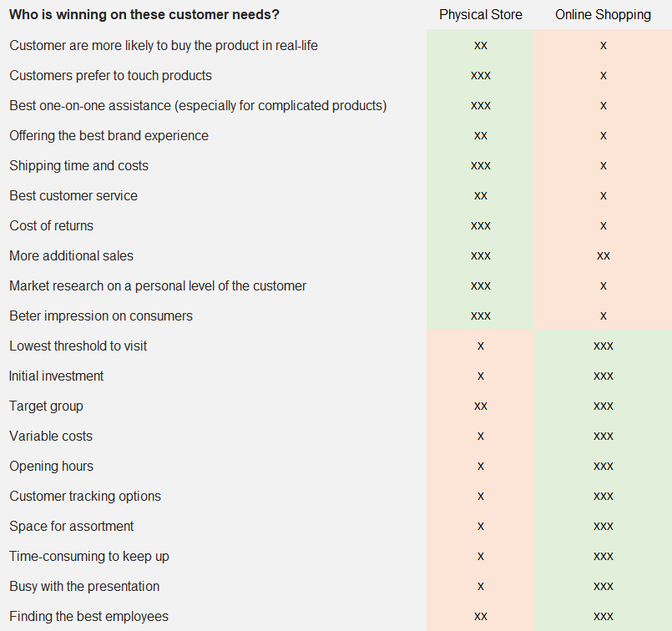Screen dimensions: 672x631
Task: Select the 'Beter impression on consumers' label
Action: coord(101,316)
